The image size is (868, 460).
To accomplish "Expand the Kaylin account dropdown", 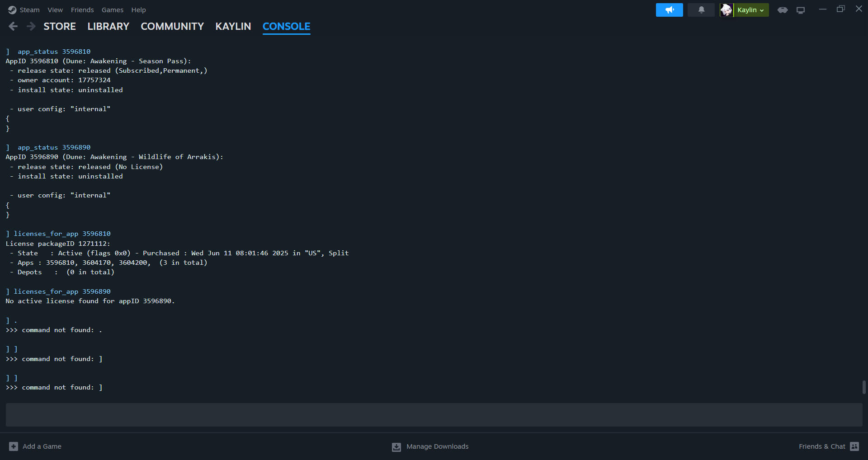I will click(751, 10).
